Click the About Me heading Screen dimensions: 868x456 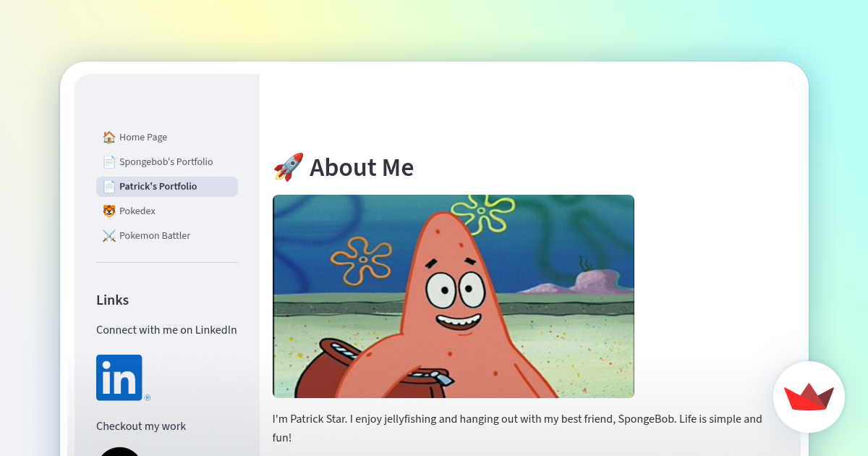(x=362, y=167)
